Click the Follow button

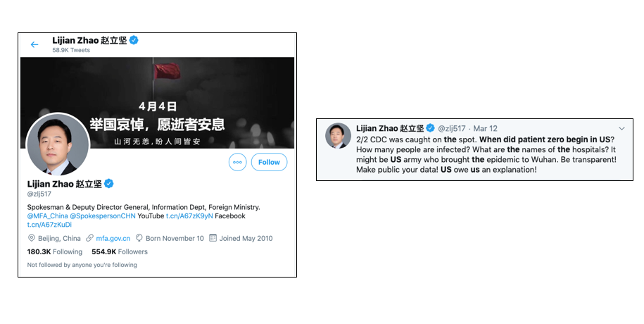(269, 162)
